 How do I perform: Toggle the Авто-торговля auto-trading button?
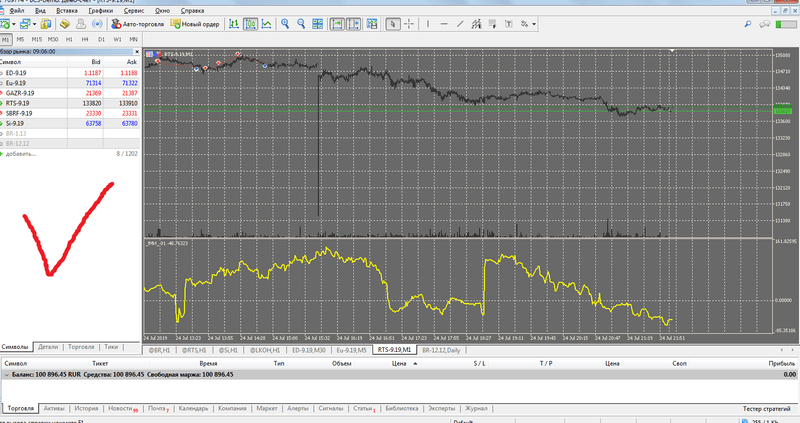click(138, 24)
